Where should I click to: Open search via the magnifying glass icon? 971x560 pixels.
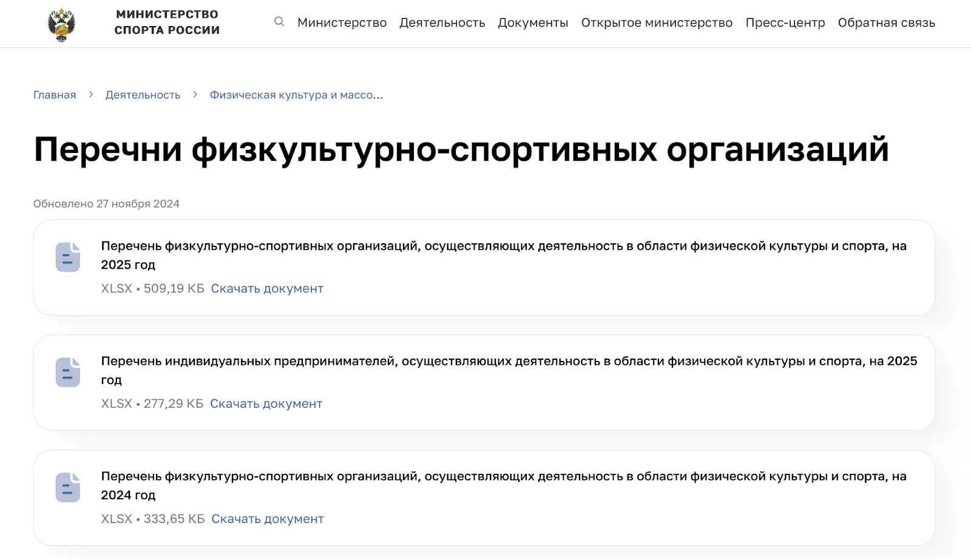pyautogui.click(x=279, y=22)
